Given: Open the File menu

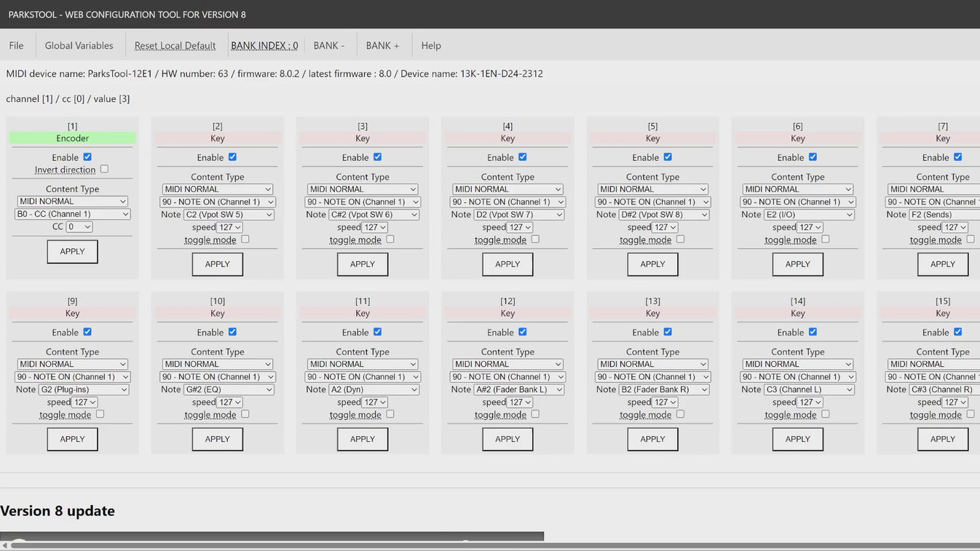Looking at the screenshot, I should tap(16, 45).
